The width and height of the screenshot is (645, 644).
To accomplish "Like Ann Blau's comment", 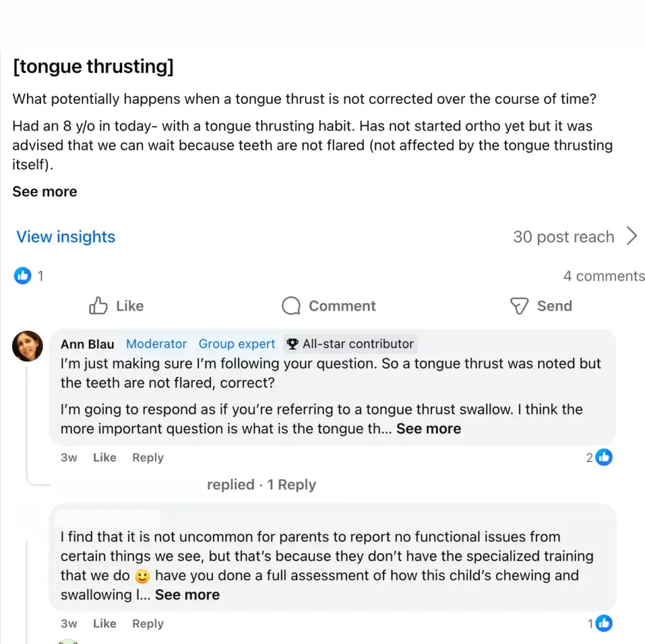I will [105, 457].
